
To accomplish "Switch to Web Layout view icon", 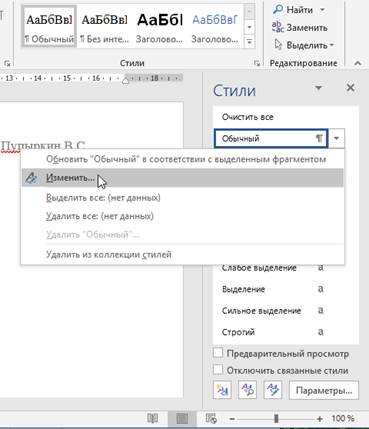I will point(211,418).
